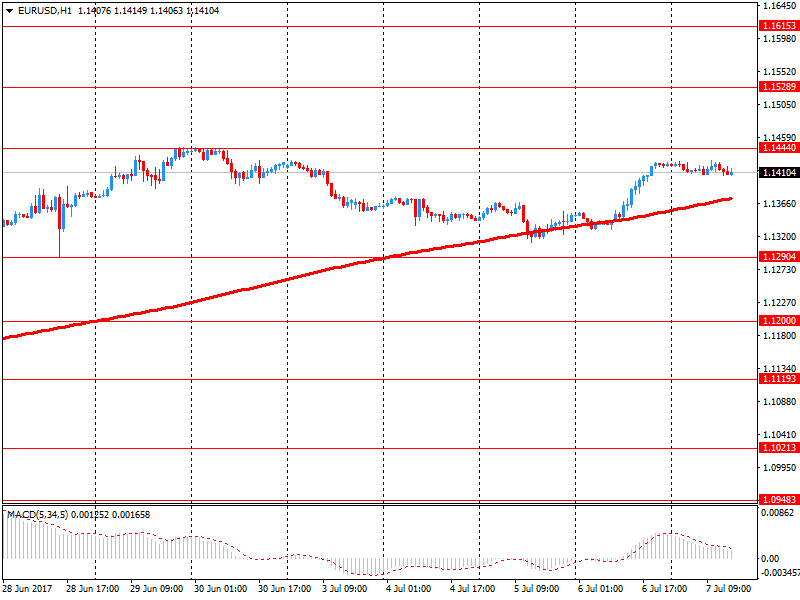Image resolution: width=800 pixels, height=600 pixels.
Task: Select the 1.14440 resistance level price label
Action: tap(779, 148)
